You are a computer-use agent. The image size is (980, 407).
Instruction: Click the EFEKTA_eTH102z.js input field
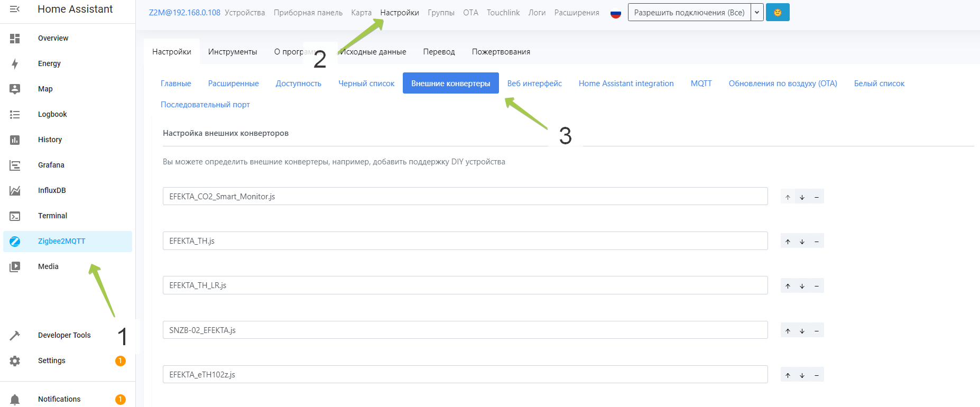[465, 374]
